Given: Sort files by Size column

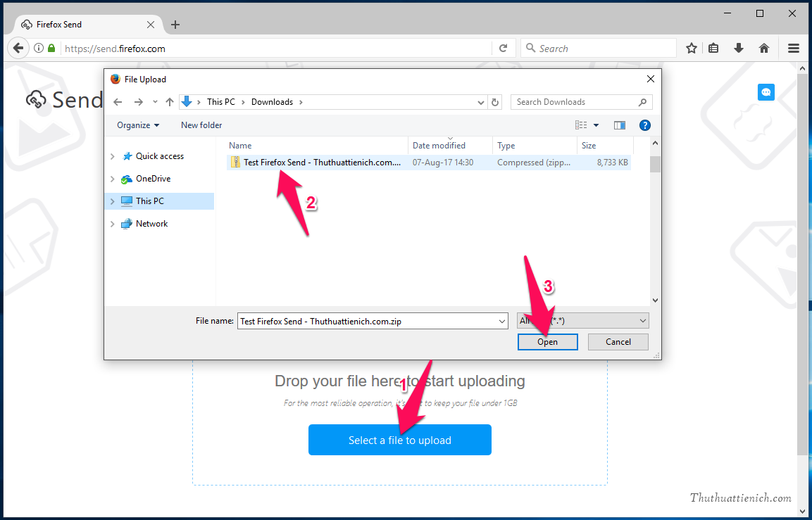Looking at the screenshot, I should (605, 146).
